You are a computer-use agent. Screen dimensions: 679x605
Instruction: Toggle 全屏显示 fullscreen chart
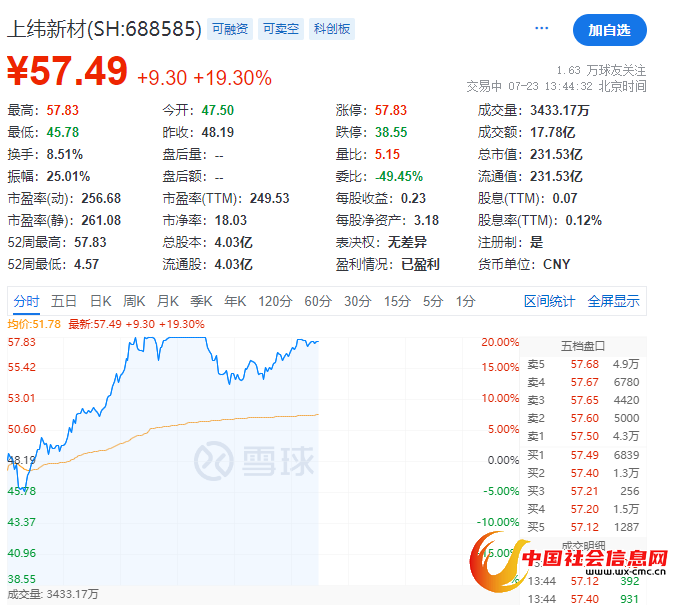tap(613, 301)
